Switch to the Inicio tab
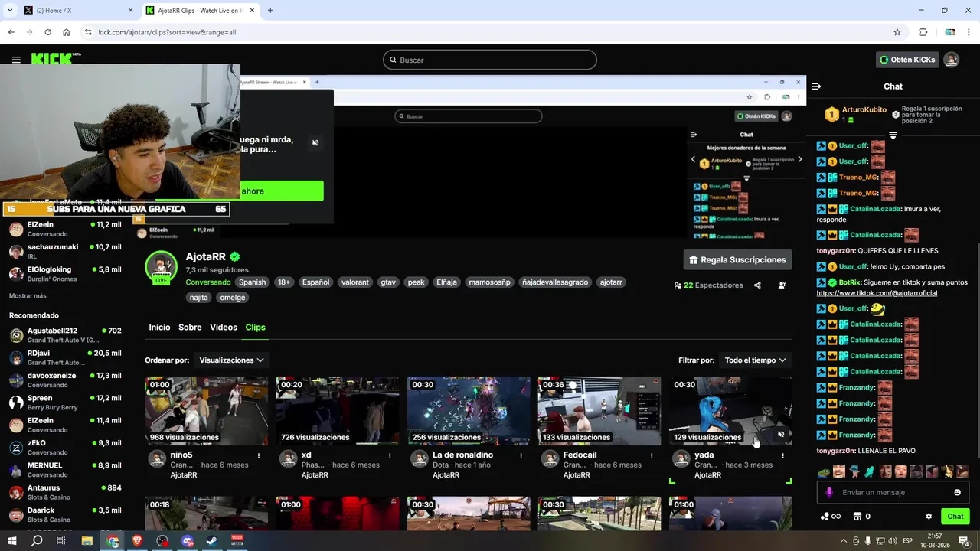 [x=159, y=328]
